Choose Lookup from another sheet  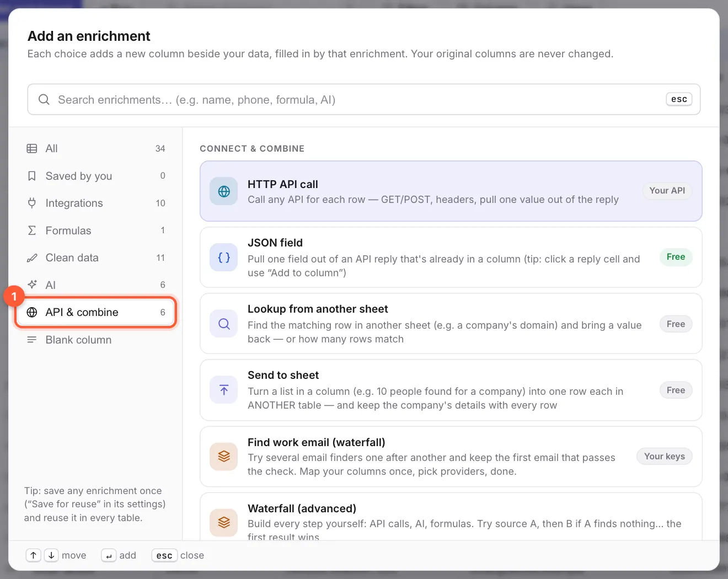point(451,324)
